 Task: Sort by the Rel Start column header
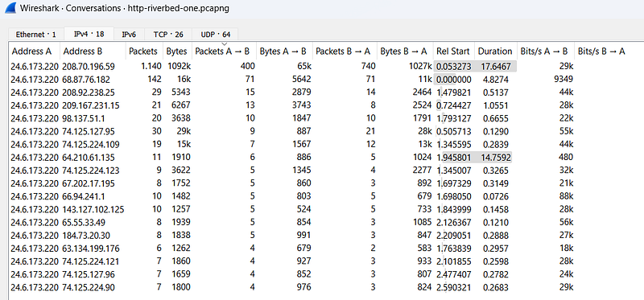(x=454, y=51)
